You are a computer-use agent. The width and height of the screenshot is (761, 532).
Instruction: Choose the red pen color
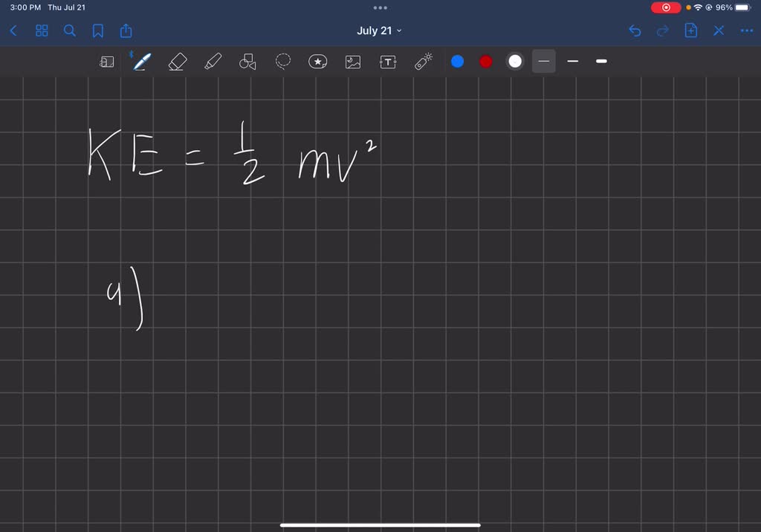486,62
